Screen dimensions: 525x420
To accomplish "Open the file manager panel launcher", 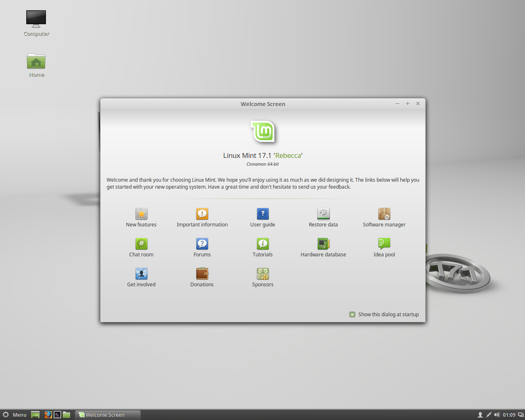I will tap(66, 415).
